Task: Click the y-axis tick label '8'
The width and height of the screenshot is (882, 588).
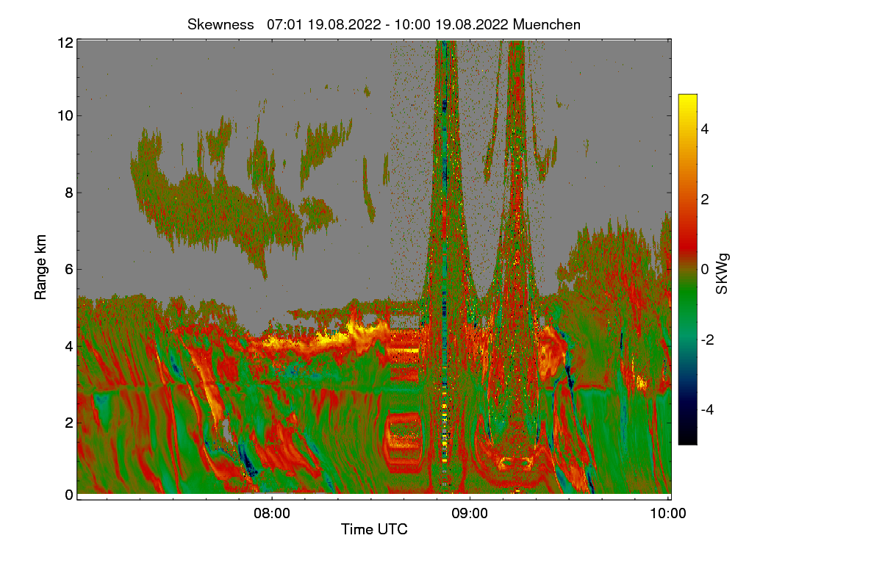Action: click(69, 193)
